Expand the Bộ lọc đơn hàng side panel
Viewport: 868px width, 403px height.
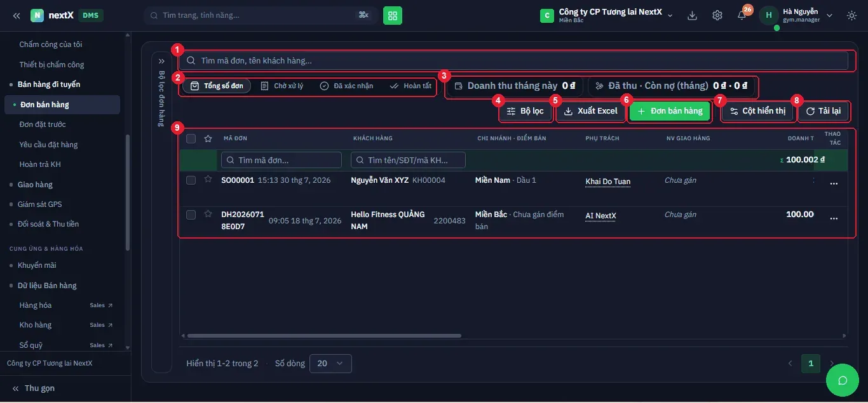(161, 62)
